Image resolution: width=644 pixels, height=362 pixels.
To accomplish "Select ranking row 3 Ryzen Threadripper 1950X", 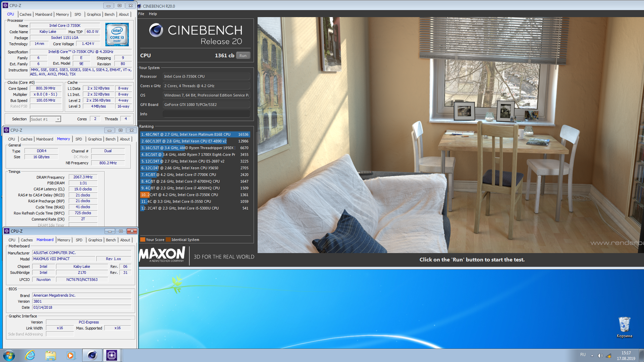I will [x=195, y=148].
